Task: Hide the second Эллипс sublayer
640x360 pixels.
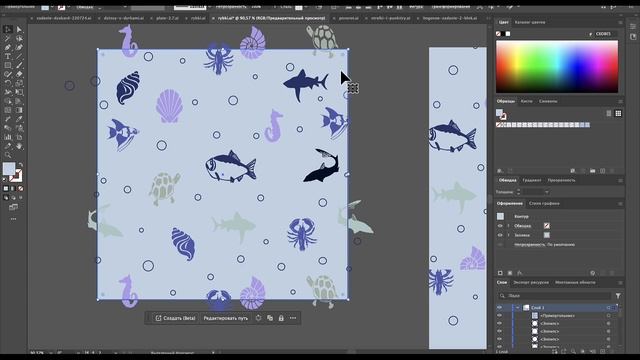Action: click(x=499, y=331)
